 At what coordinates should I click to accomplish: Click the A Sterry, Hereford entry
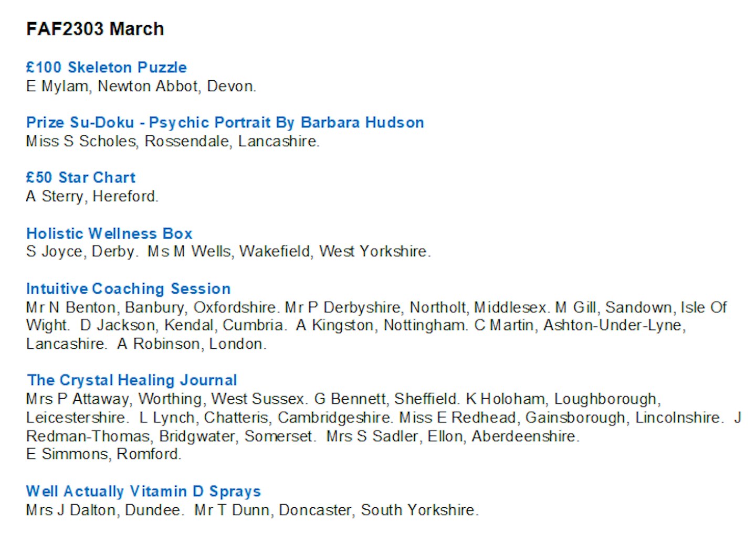click(x=92, y=196)
